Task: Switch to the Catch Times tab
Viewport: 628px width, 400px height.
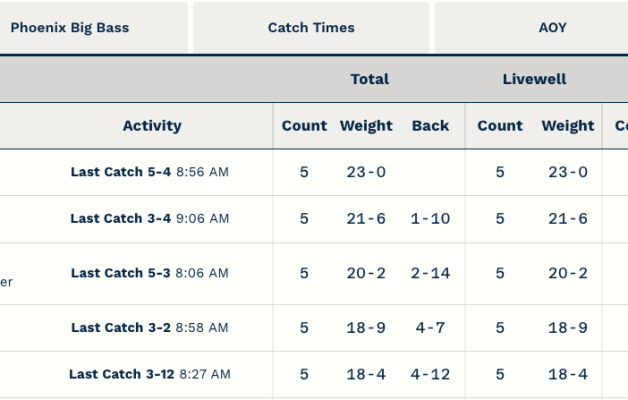Action: pos(311,28)
